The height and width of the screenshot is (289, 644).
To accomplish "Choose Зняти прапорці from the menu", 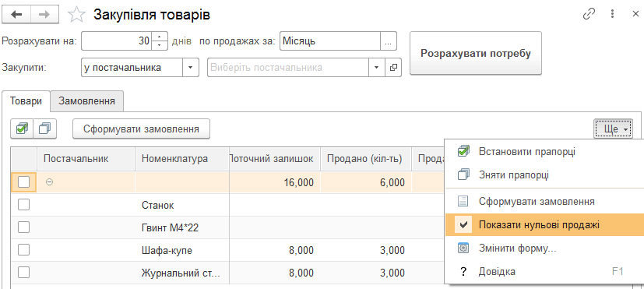I will coord(544,174).
